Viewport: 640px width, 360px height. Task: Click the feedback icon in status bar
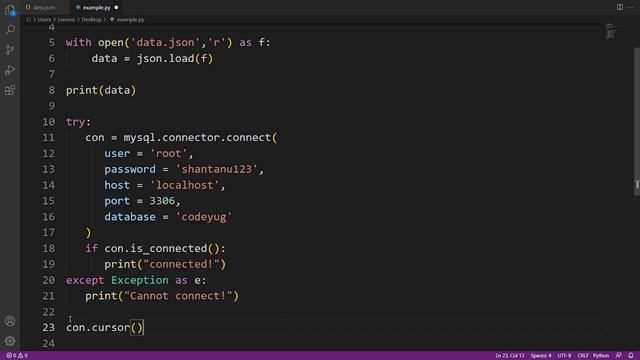pyautogui.click(x=619, y=356)
